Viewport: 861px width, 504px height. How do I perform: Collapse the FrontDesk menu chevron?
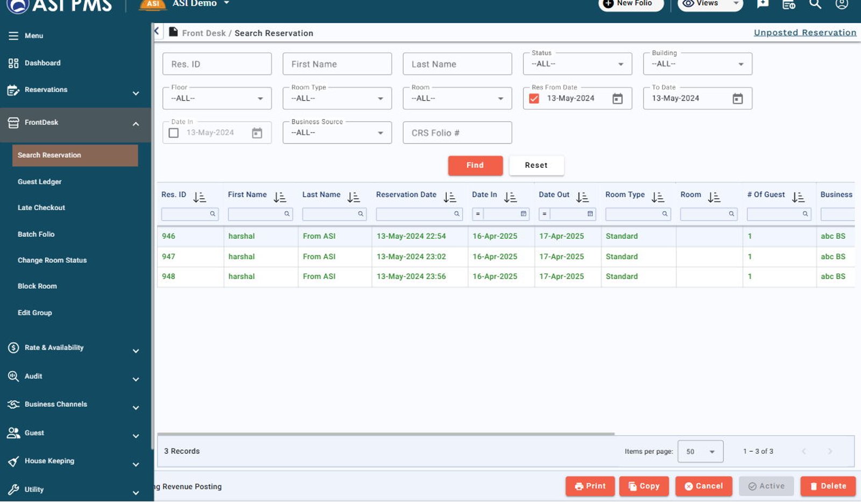tap(136, 124)
